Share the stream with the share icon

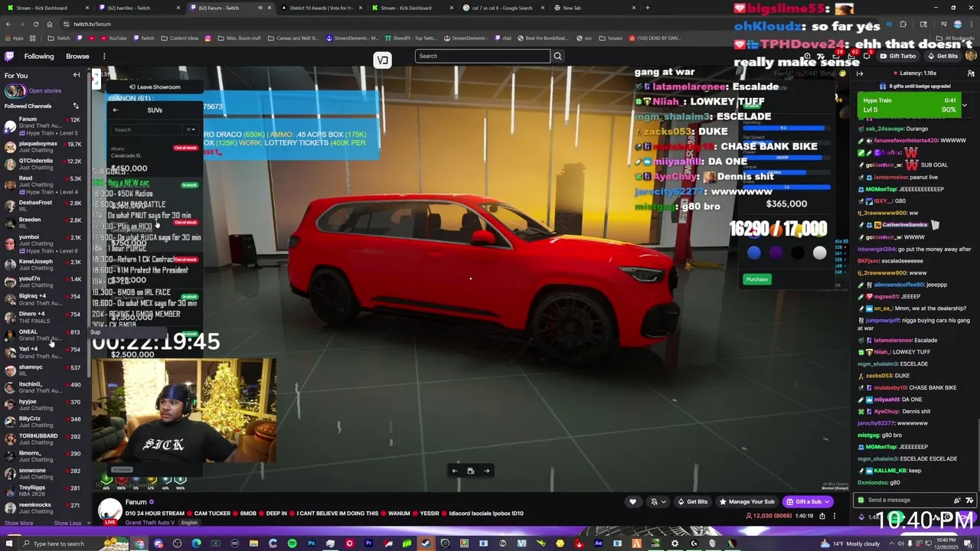822,516
